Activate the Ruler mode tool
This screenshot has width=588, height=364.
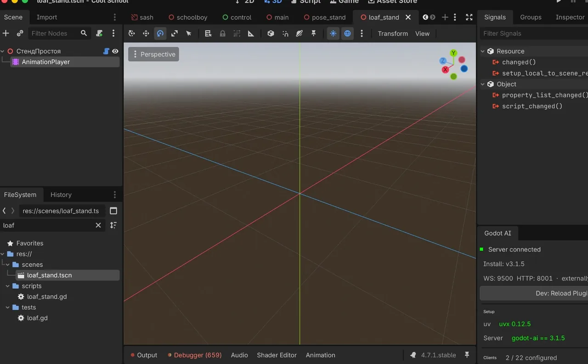[x=251, y=34]
